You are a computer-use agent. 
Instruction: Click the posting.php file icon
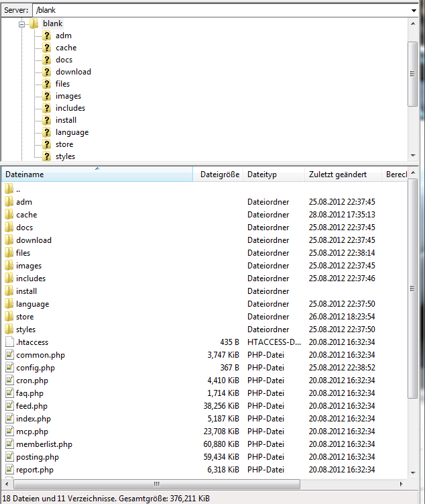point(9,457)
